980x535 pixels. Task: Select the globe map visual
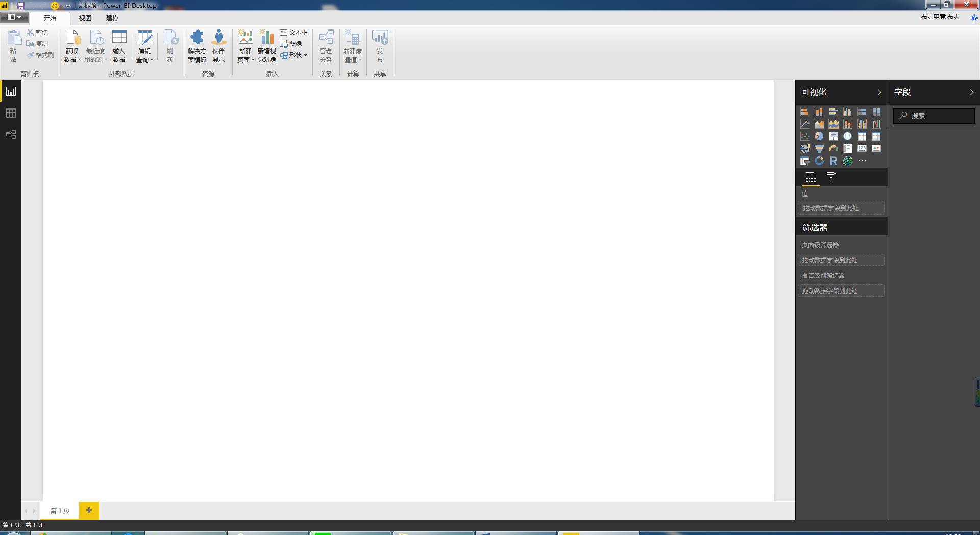(x=847, y=136)
